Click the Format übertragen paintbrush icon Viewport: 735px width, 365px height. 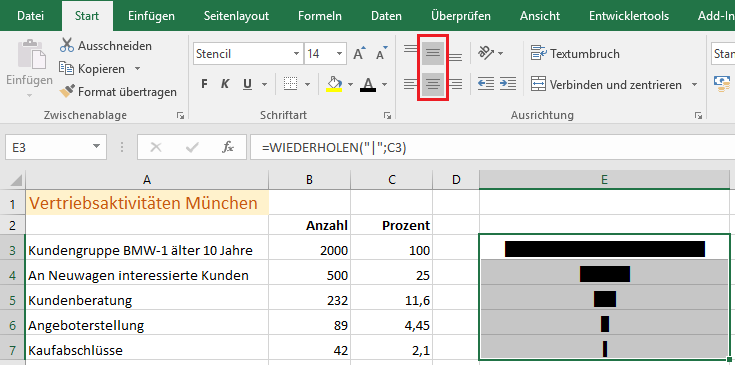[67, 91]
